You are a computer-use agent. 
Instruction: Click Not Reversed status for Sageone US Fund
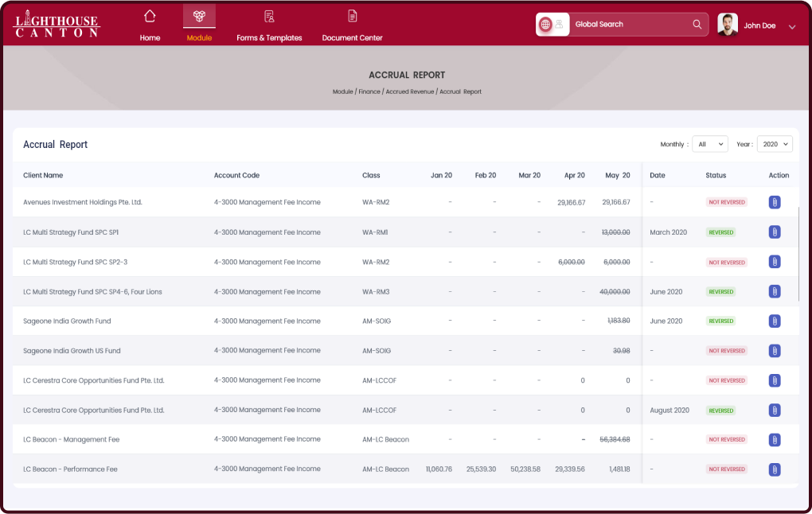(727, 351)
